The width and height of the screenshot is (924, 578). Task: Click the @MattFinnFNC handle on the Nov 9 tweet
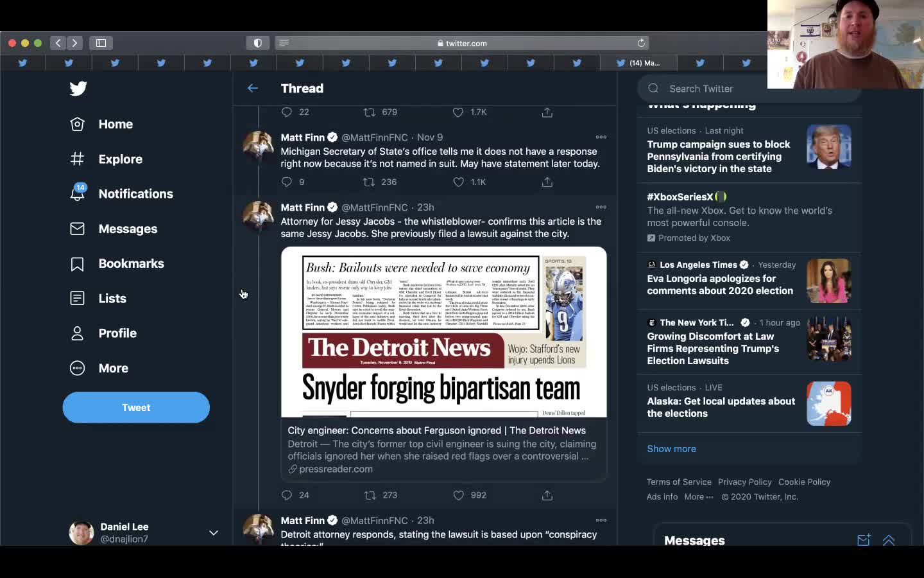375,137
